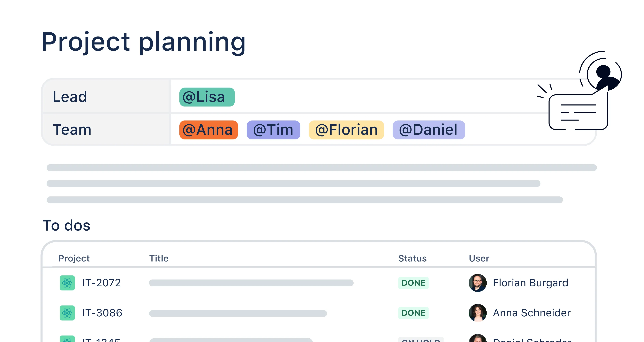Click the IT-3086 project icon
The width and height of the screenshot is (644, 342).
tap(67, 313)
